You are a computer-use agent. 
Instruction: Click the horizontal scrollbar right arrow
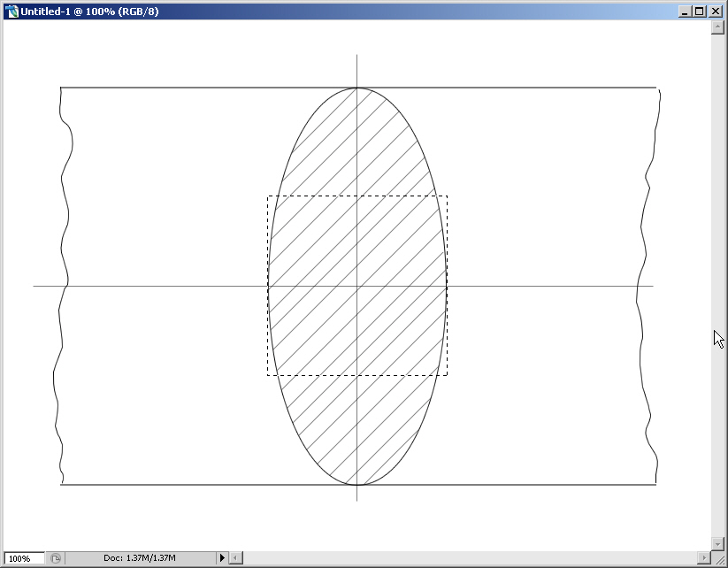704,557
